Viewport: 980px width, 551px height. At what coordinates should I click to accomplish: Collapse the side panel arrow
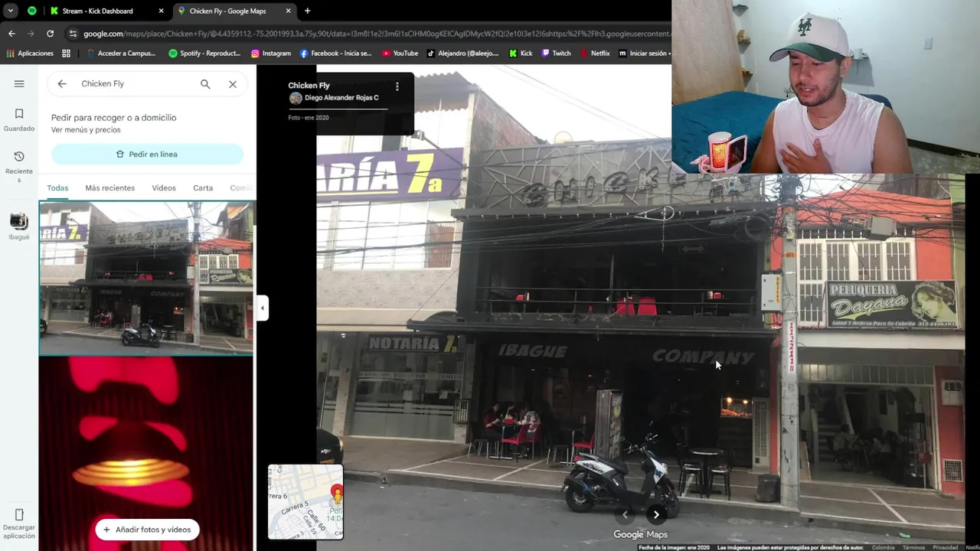pos(262,308)
